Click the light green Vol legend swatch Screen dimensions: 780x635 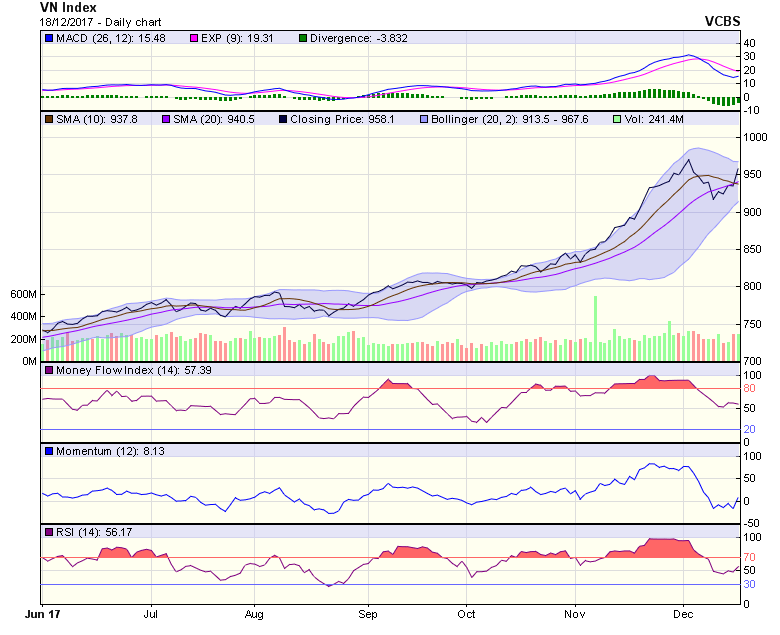point(616,118)
